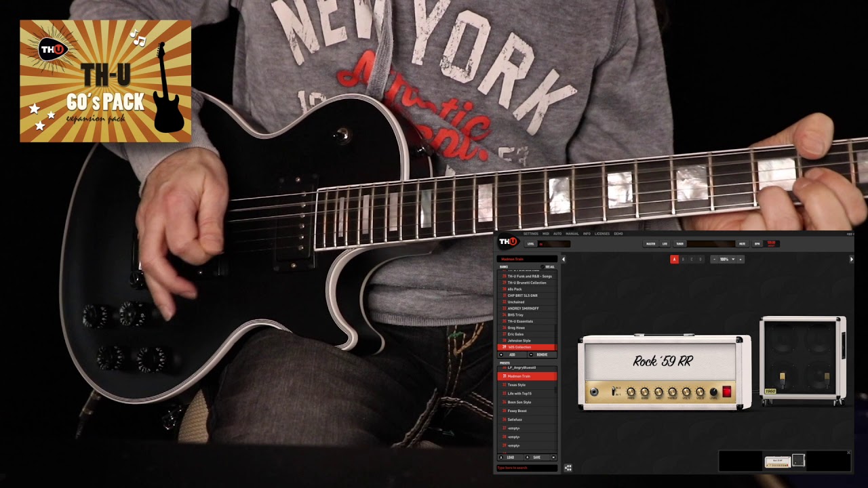Collapse the left preset panel arrow
The height and width of the screenshot is (488, 868).
(x=564, y=259)
